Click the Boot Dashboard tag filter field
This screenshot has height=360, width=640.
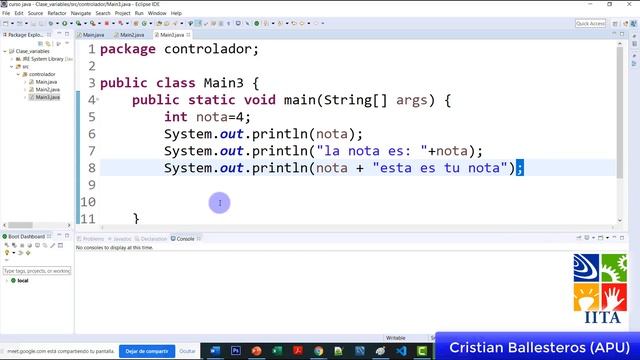tap(37, 271)
